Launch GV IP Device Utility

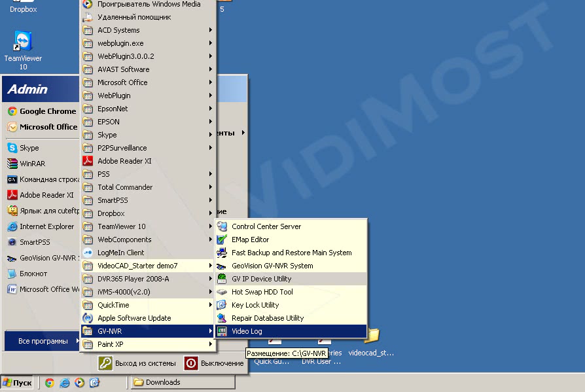261,279
